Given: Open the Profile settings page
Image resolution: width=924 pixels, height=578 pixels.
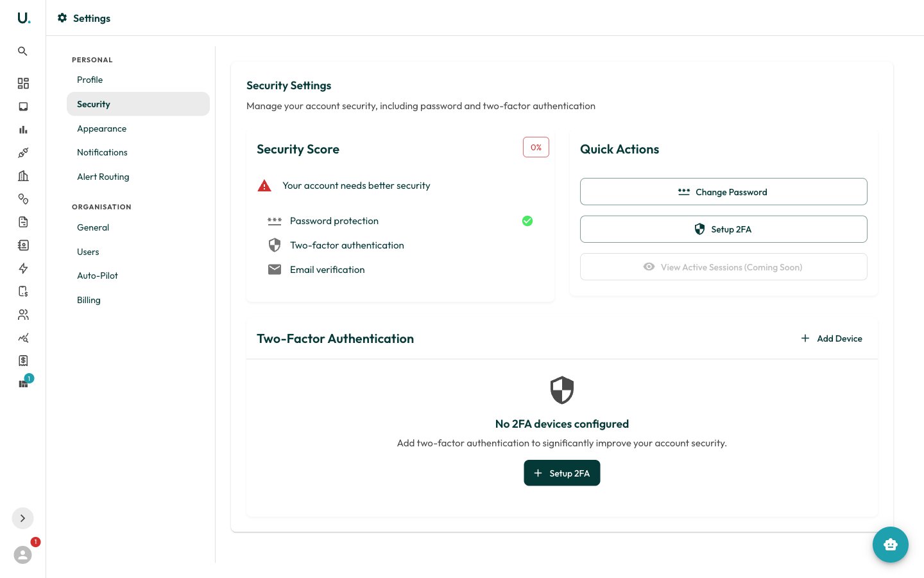Looking at the screenshot, I should click(x=138, y=80).
